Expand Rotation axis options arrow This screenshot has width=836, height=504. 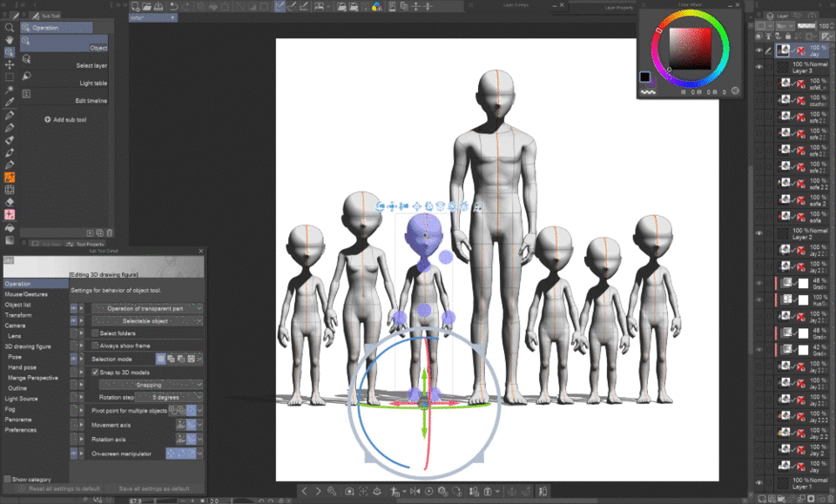point(200,439)
